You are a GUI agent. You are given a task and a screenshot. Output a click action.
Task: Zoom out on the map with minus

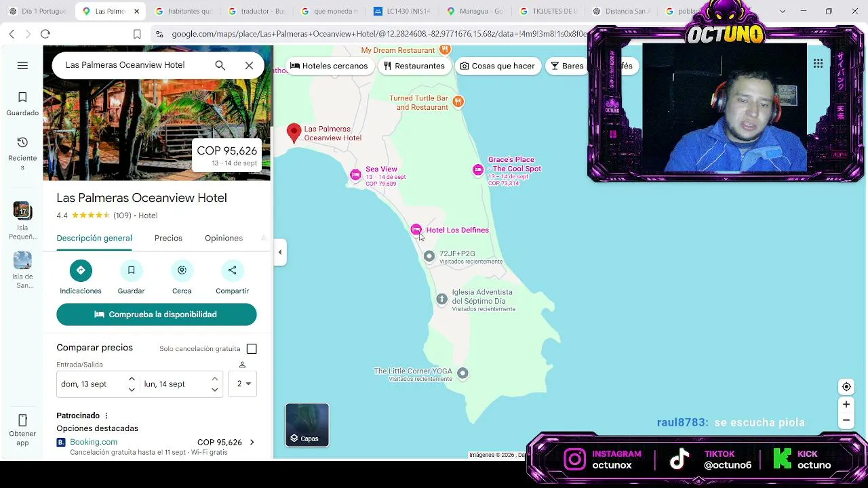(846, 420)
